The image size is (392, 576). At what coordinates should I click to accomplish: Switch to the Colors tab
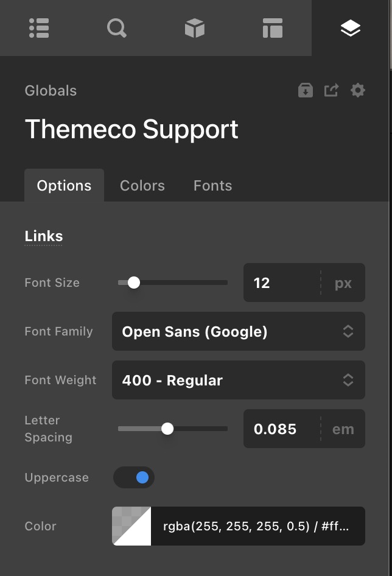142,186
